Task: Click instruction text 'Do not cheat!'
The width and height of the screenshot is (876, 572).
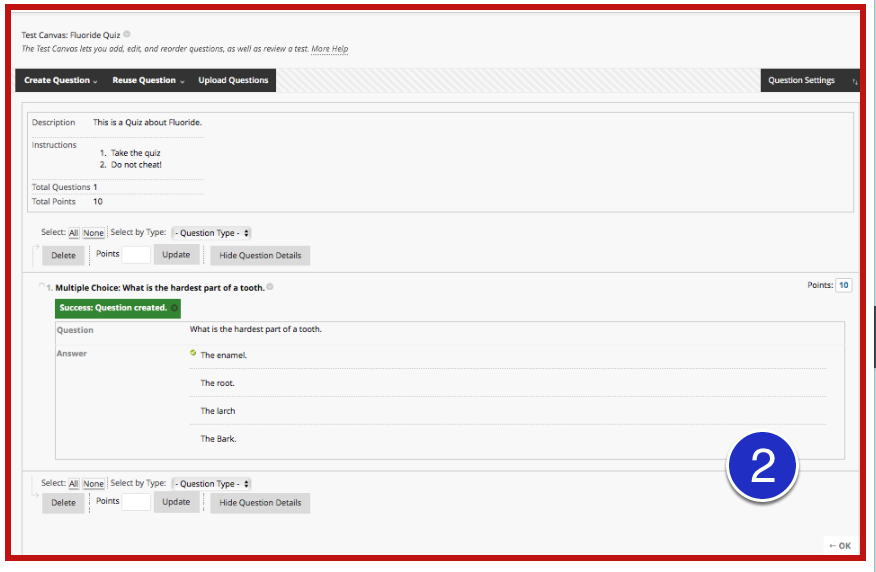Action: pos(136,165)
